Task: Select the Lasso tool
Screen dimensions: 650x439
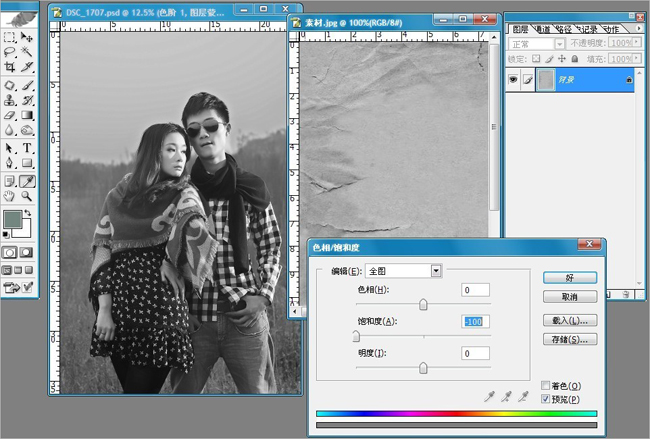Action: coord(10,52)
